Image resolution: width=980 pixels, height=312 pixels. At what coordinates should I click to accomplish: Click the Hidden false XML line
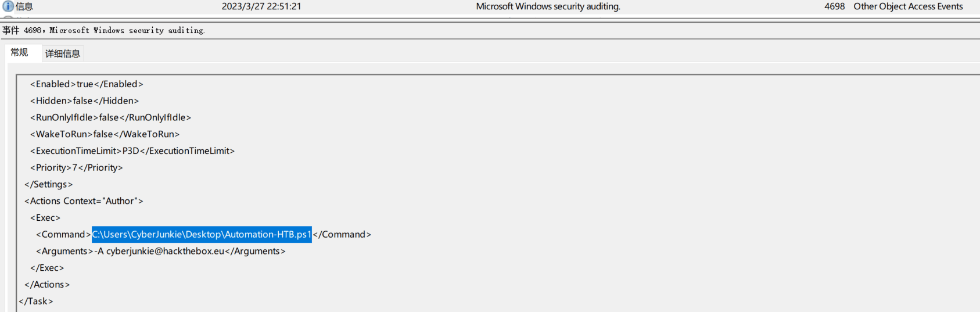(x=84, y=101)
